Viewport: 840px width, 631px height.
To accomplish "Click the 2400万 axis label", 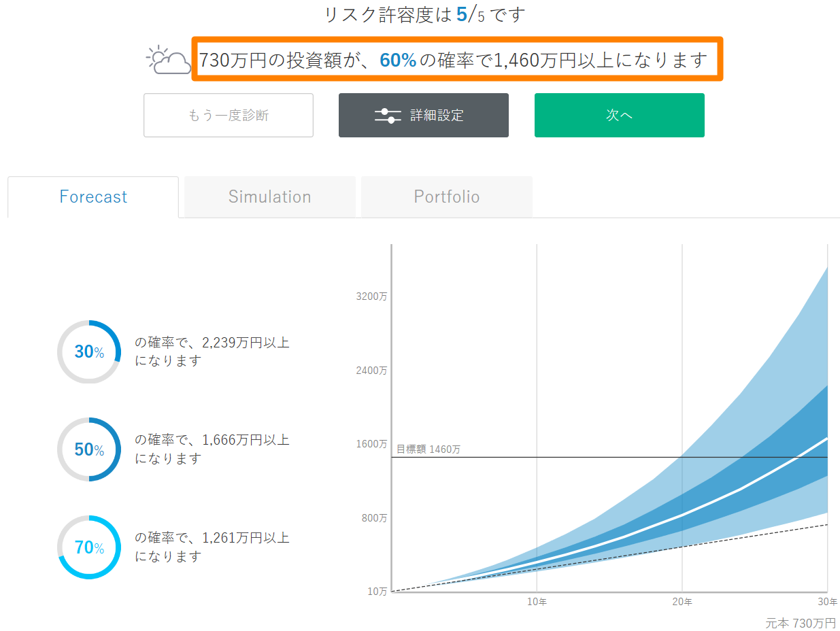I will pyautogui.click(x=371, y=371).
